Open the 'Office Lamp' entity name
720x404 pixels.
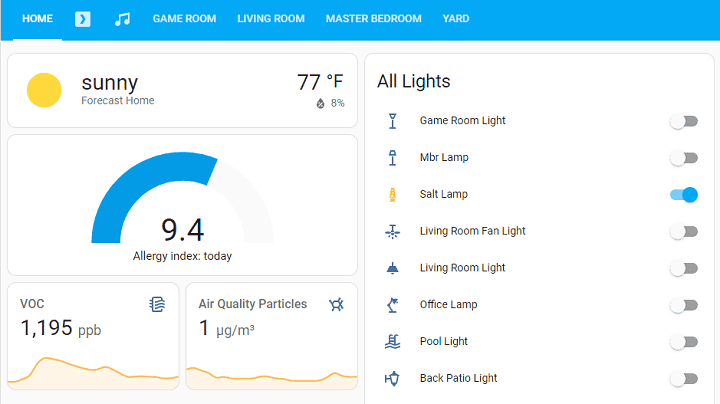point(449,304)
